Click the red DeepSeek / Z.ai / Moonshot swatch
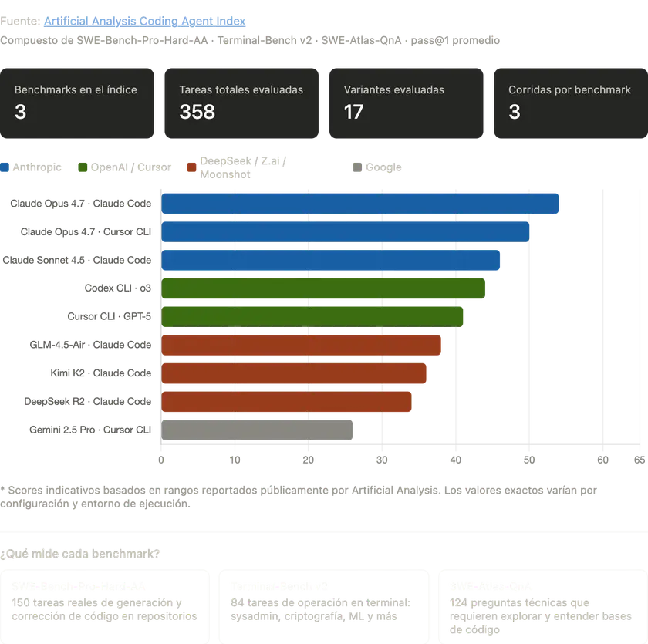Viewport: 648px width, 644px height. pyautogui.click(x=191, y=167)
